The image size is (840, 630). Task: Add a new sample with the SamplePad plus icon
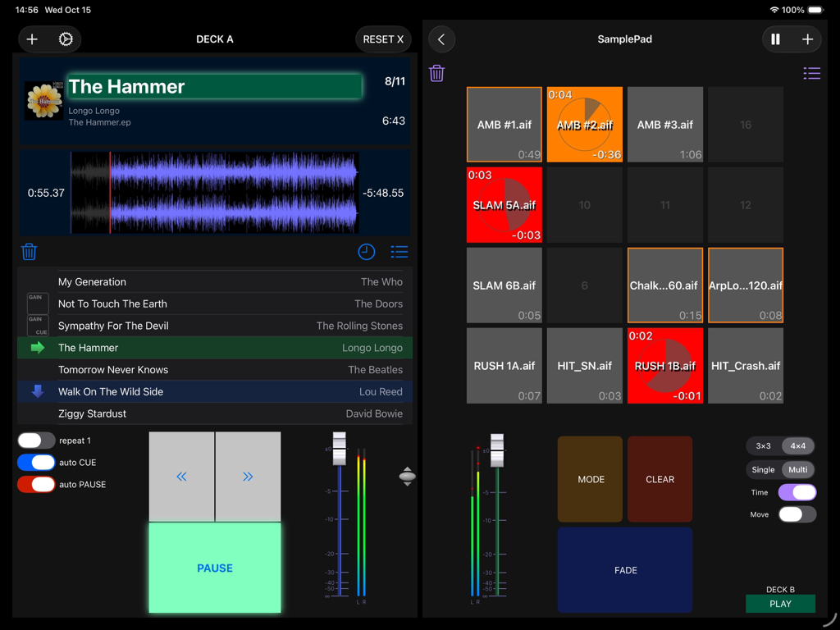(x=807, y=39)
